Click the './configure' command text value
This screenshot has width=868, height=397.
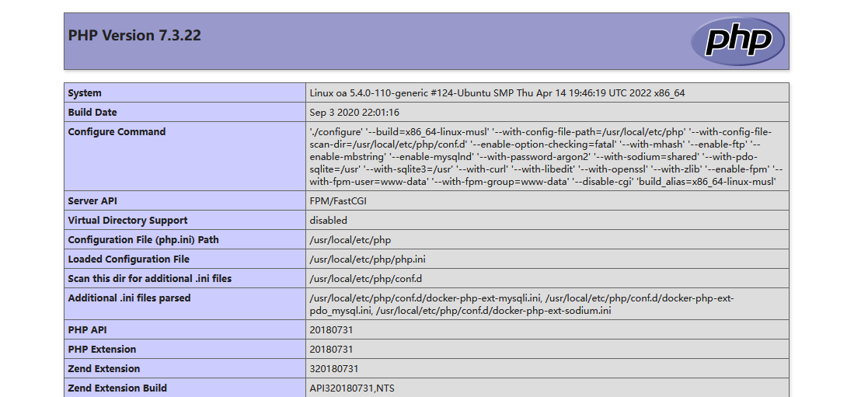pos(546,157)
